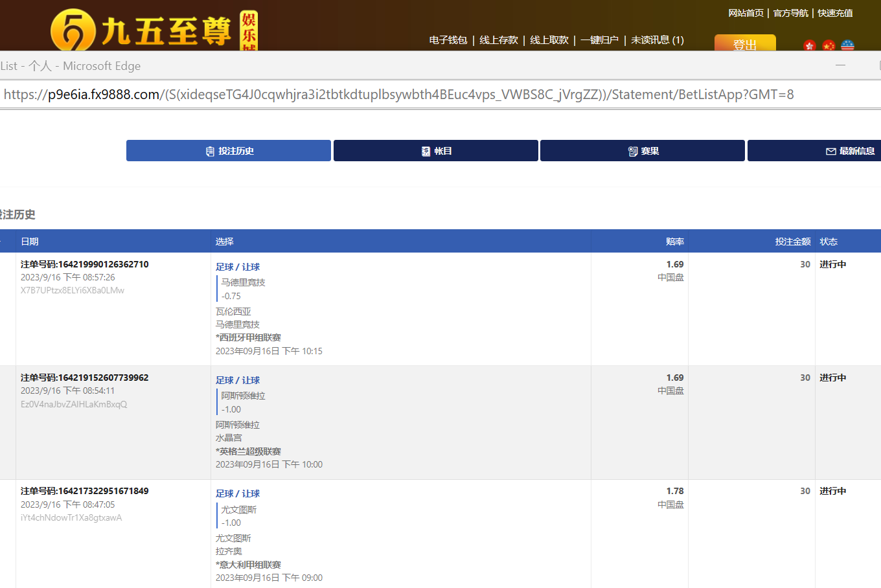
Task: Click the ledger icon on 帐目 tab
Action: click(x=426, y=152)
